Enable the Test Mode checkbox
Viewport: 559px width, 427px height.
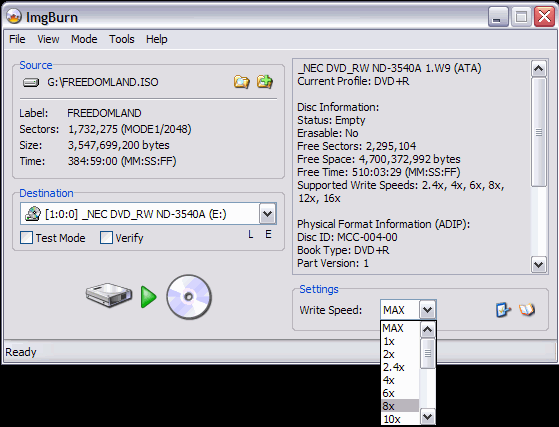point(27,238)
